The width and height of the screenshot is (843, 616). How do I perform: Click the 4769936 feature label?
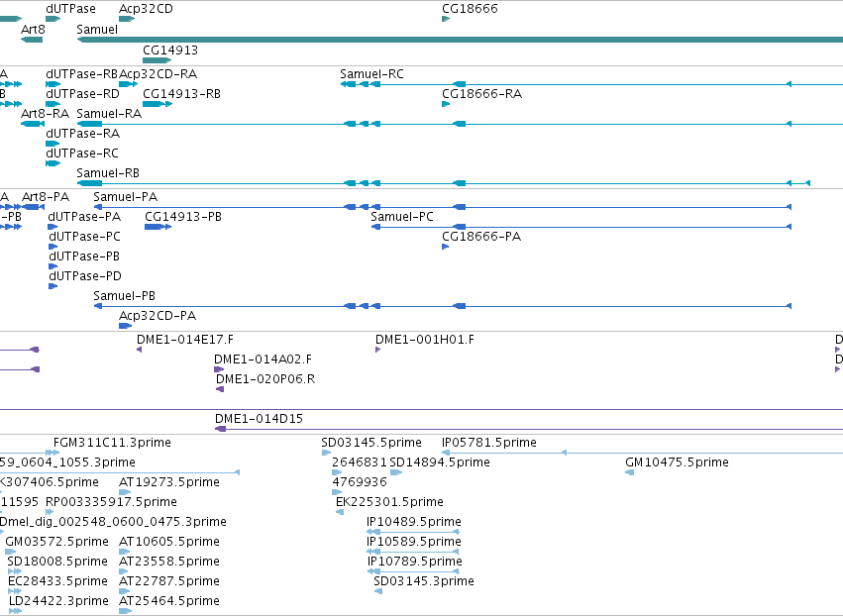click(x=360, y=482)
